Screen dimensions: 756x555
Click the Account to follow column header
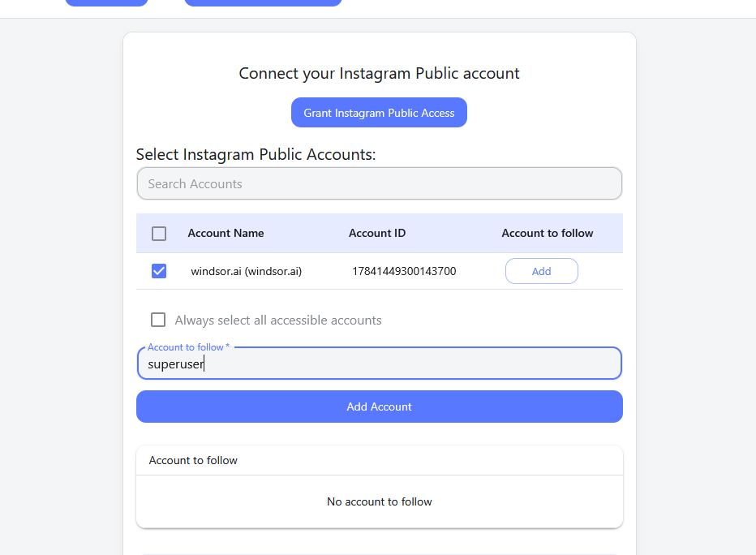click(x=547, y=233)
